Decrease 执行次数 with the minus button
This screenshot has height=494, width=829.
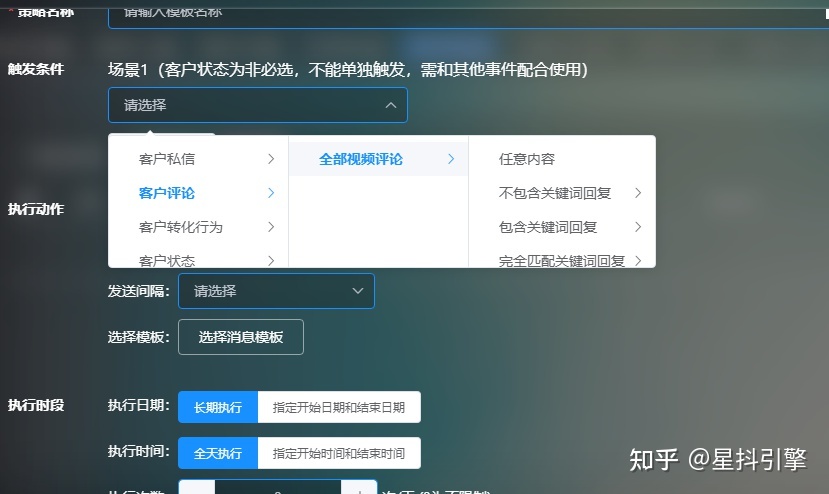(196, 489)
